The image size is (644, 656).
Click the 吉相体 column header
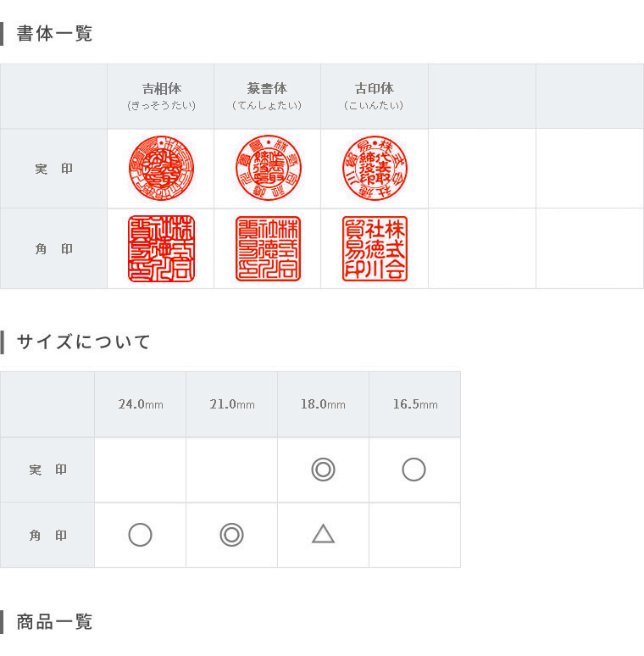161,97
